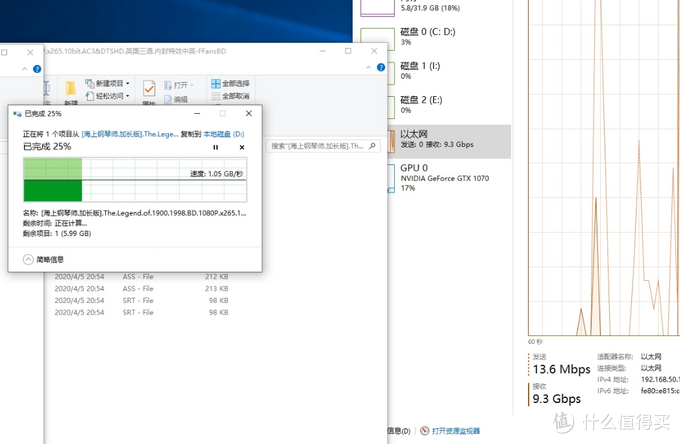Screen dimensions: 680x444
Task: Click the Explorer help question icon
Action: [381, 67]
